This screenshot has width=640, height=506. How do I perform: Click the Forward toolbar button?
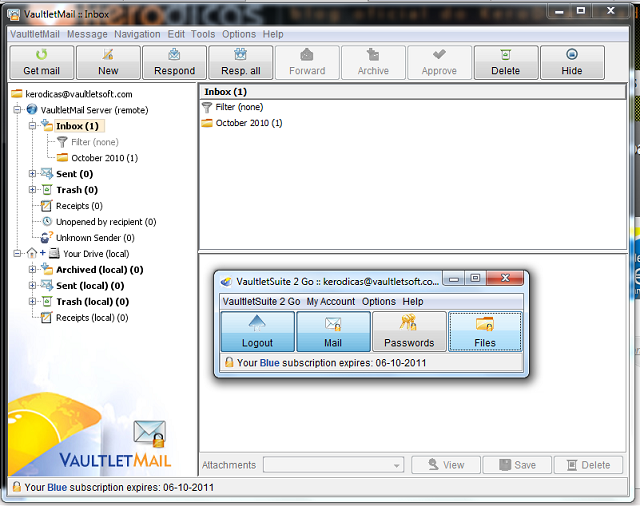click(307, 62)
